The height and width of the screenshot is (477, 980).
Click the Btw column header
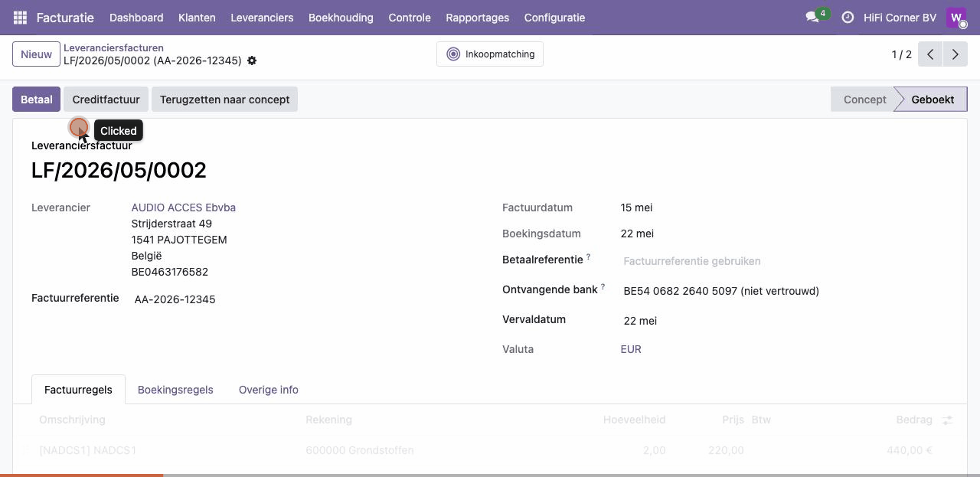click(761, 420)
